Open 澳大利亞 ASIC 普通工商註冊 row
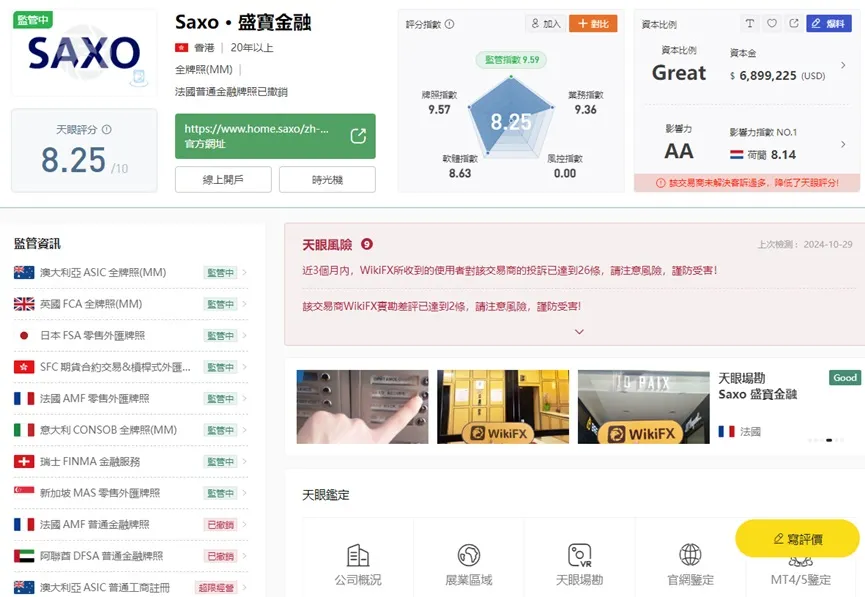Image resolution: width=865 pixels, height=597 pixels. pyautogui.click(x=131, y=587)
